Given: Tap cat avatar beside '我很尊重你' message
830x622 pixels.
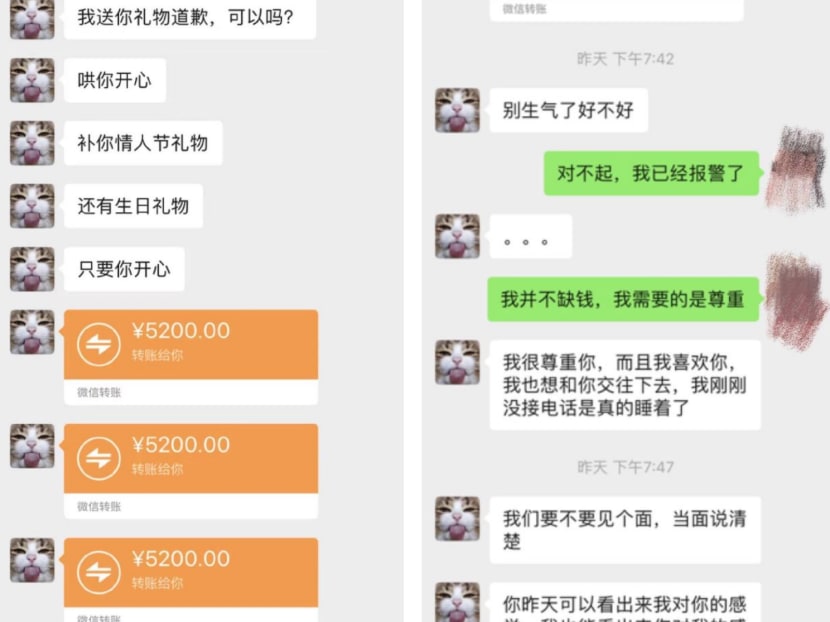Looking at the screenshot, I should click(x=457, y=362).
